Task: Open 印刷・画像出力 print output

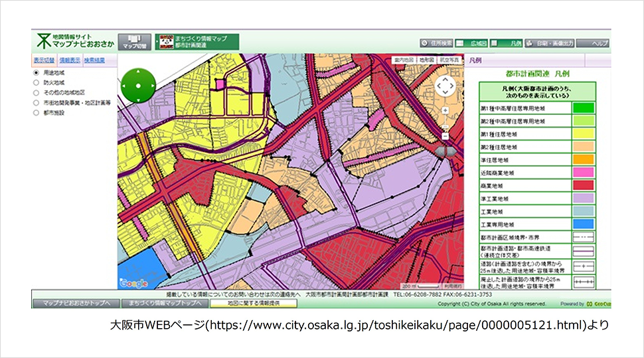Action: click(x=550, y=43)
